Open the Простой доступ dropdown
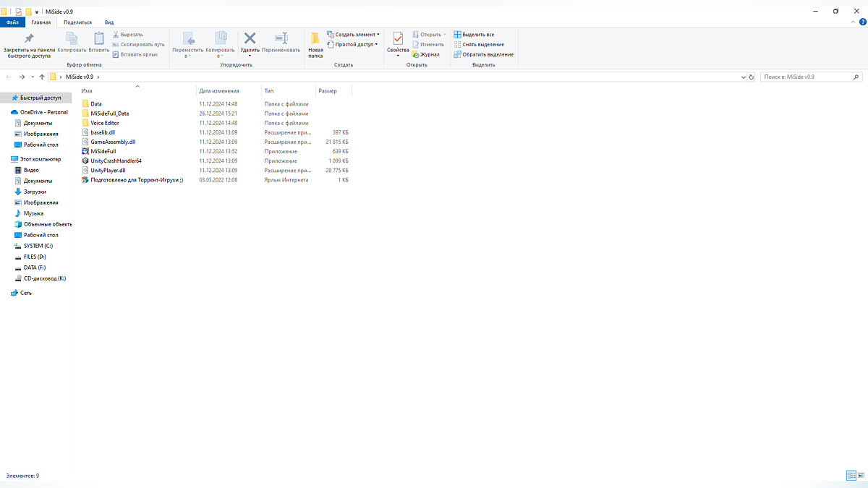Screen dimensions: 868x488 point(356,44)
